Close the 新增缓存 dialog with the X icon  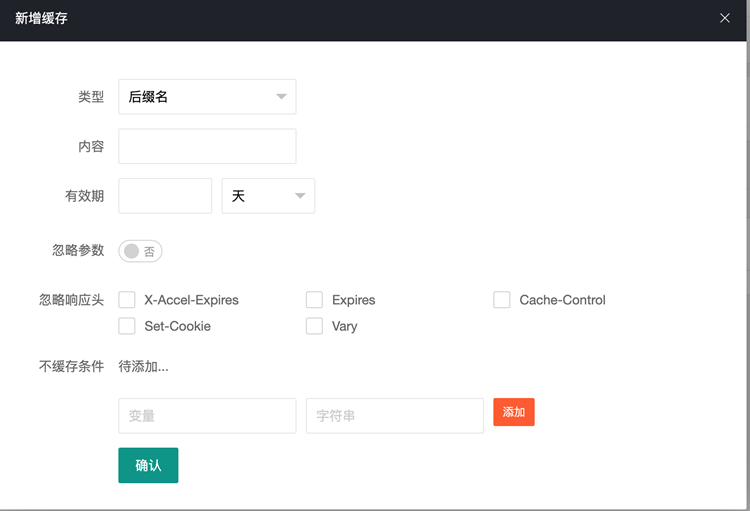coord(725,18)
